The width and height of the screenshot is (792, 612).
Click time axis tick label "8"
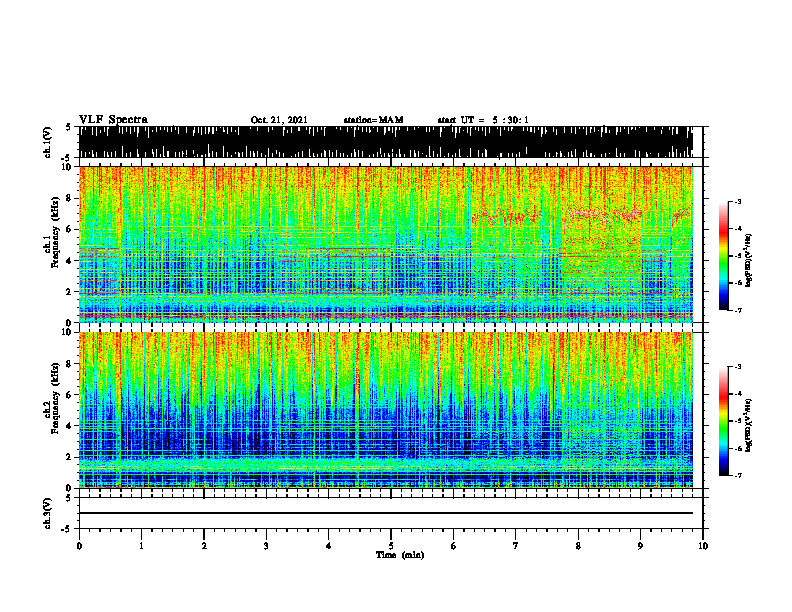pos(578,546)
